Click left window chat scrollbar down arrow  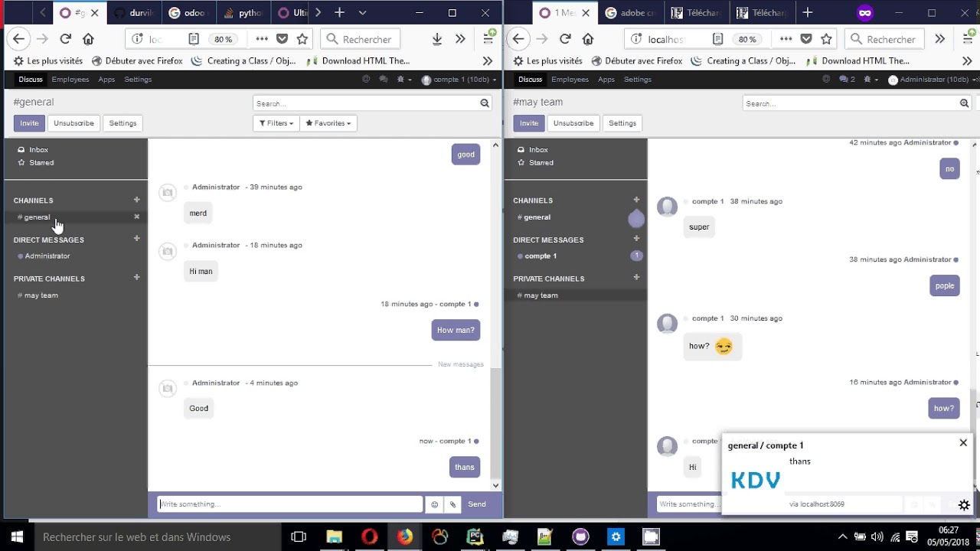coord(495,485)
